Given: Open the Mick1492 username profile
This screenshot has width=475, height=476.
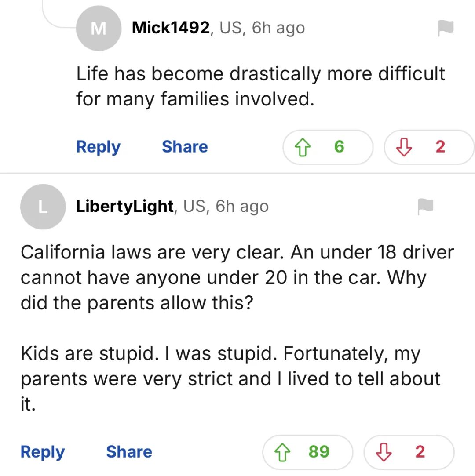Looking at the screenshot, I should point(171,28).
